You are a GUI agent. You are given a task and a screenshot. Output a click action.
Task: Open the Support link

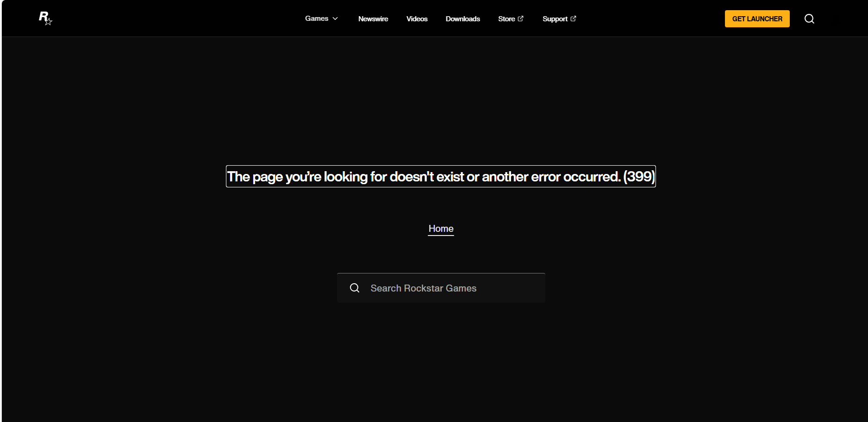click(x=555, y=19)
